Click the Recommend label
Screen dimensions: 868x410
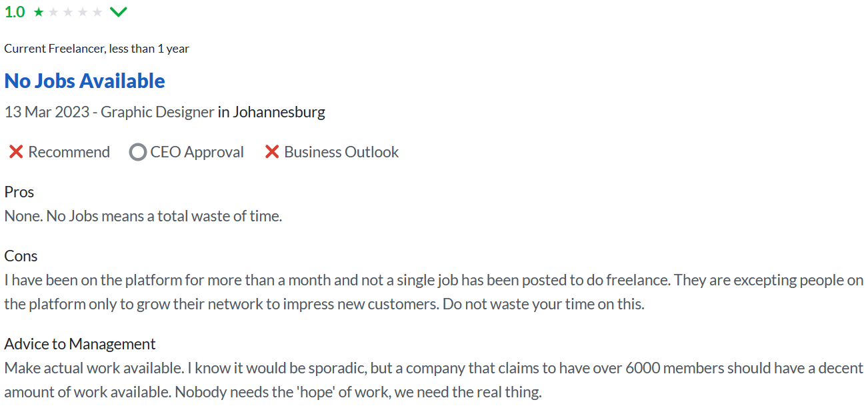pyautogui.click(x=69, y=152)
